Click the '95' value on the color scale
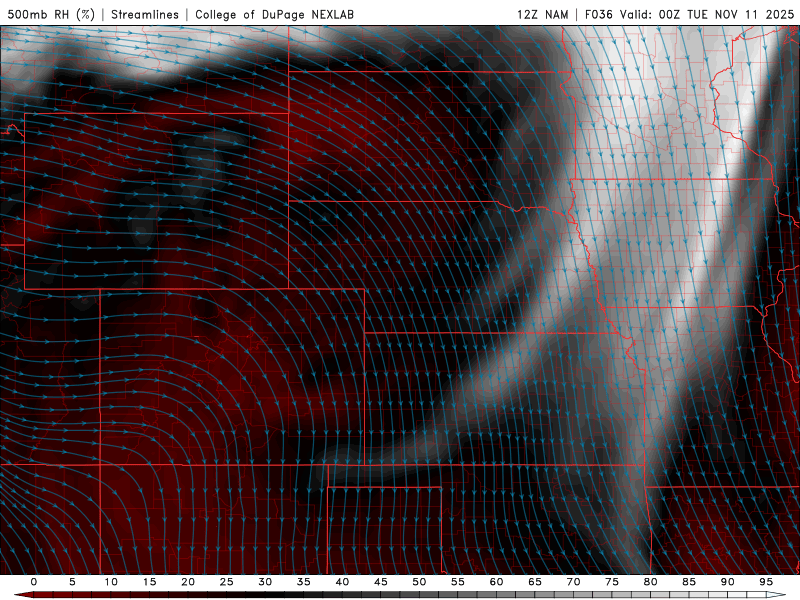Viewport: 800px width, 600px height. coord(766,582)
